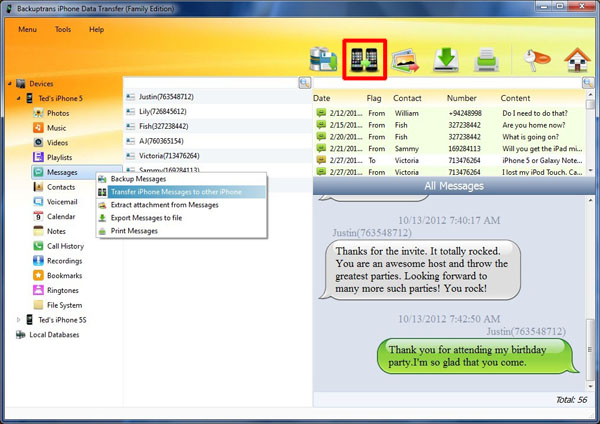Sort messages by Content column header
Viewport: 600px width, 424px height.
click(x=515, y=98)
